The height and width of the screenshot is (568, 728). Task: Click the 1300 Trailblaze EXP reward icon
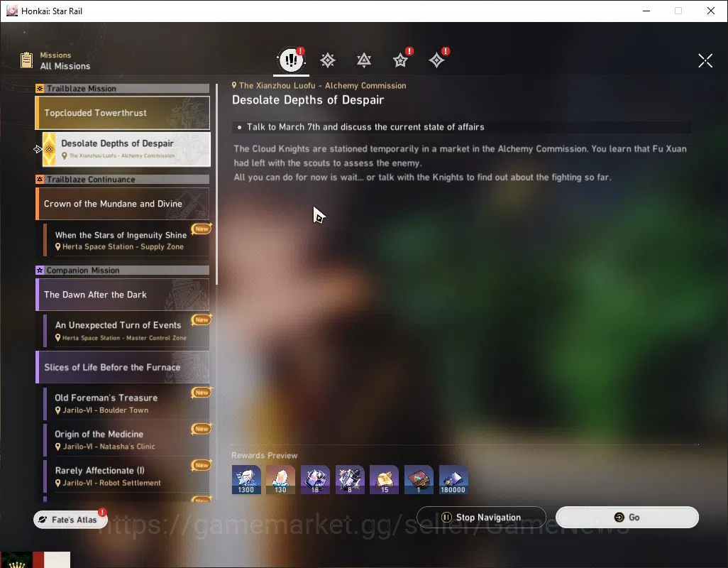[x=246, y=479]
